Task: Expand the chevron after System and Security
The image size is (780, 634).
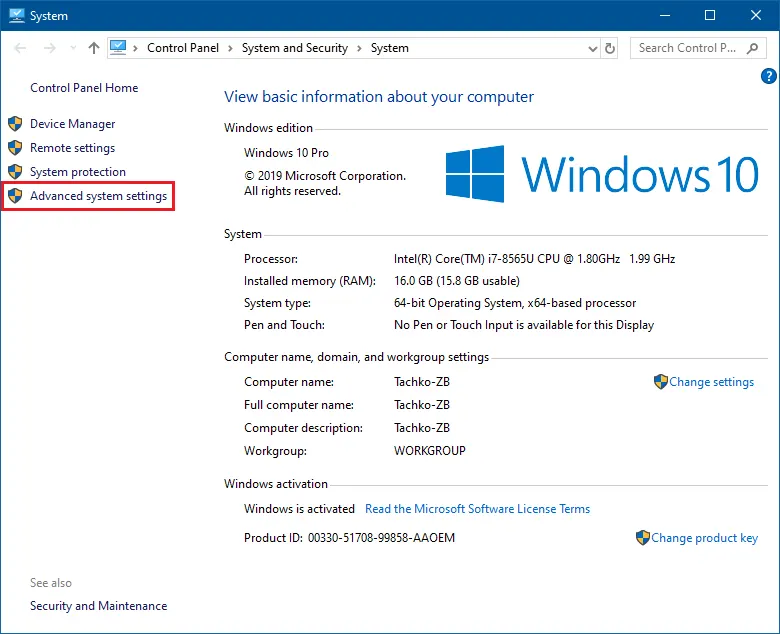Action: point(359,48)
